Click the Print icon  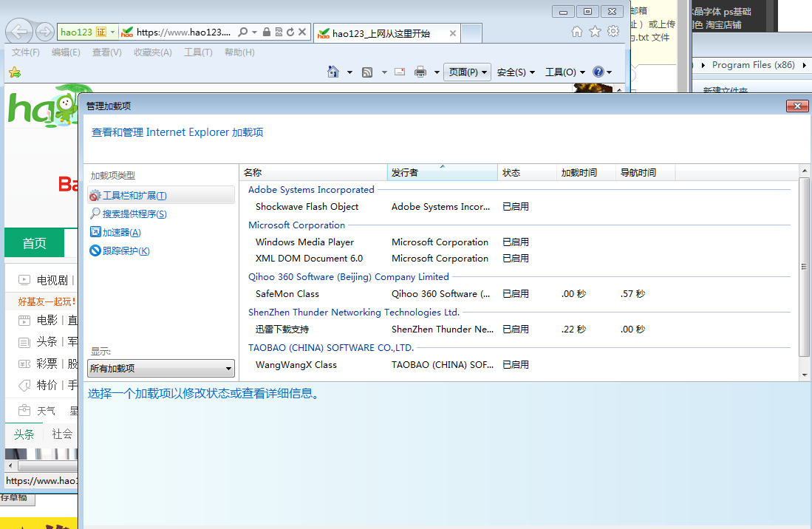[420, 71]
